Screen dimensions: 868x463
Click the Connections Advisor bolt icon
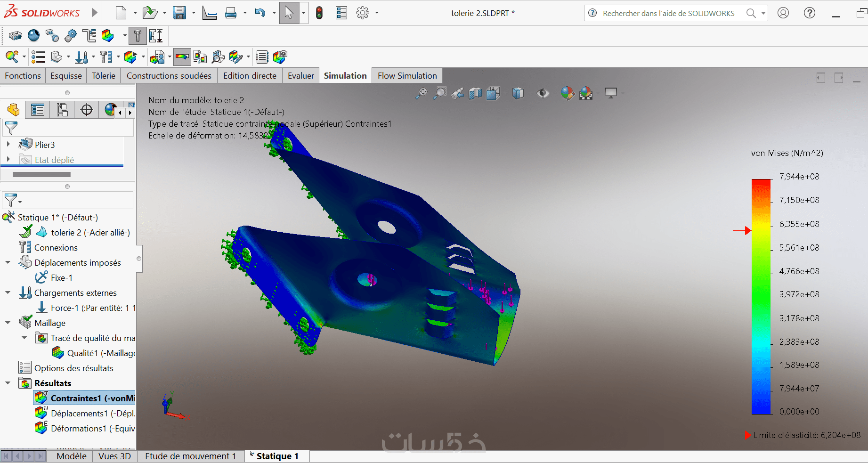[x=106, y=57]
